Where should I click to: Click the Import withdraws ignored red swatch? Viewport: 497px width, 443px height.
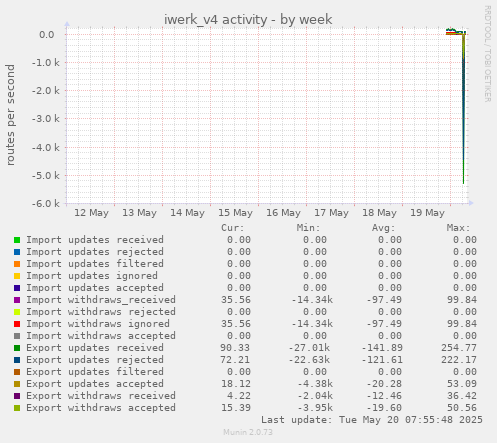[17, 324]
